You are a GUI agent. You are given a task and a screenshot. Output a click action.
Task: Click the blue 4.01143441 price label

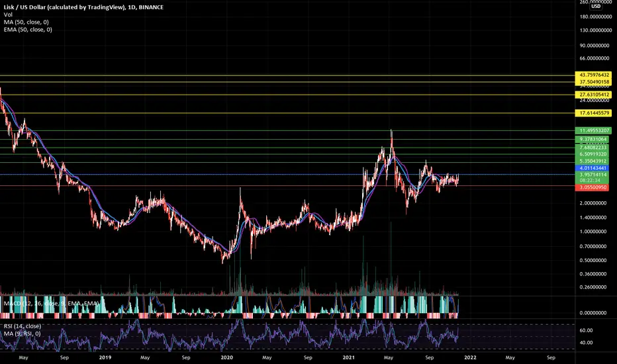(x=593, y=168)
